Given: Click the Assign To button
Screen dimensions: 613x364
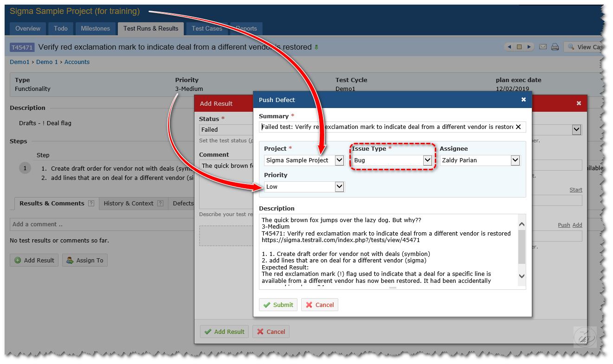Looking at the screenshot, I should pos(85,260).
